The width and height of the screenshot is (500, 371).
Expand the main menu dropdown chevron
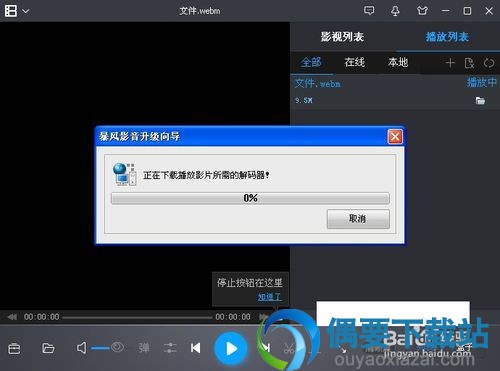pyautogui.click(x=26, y=11)
